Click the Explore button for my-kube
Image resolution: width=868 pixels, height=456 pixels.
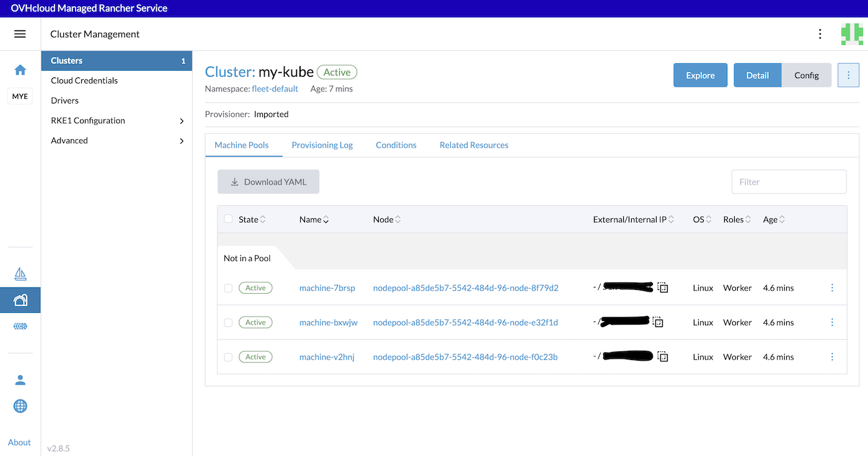pos(700,74)
